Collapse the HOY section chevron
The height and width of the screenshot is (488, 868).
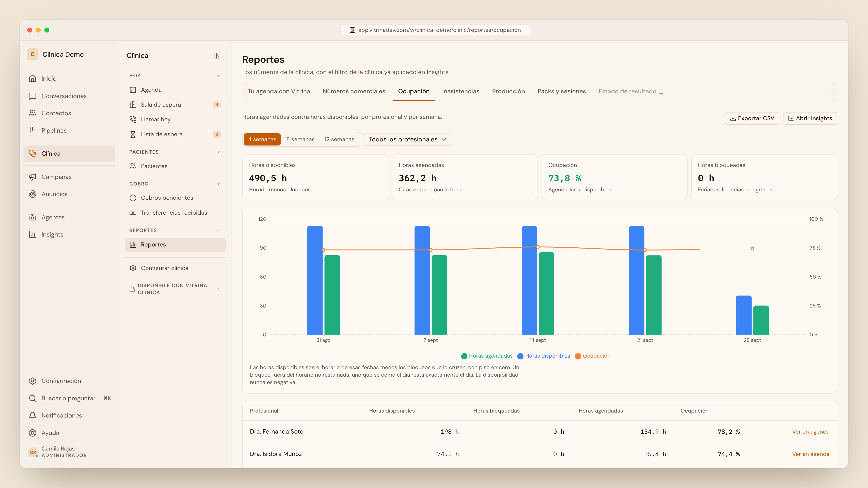tap(218, 76)
